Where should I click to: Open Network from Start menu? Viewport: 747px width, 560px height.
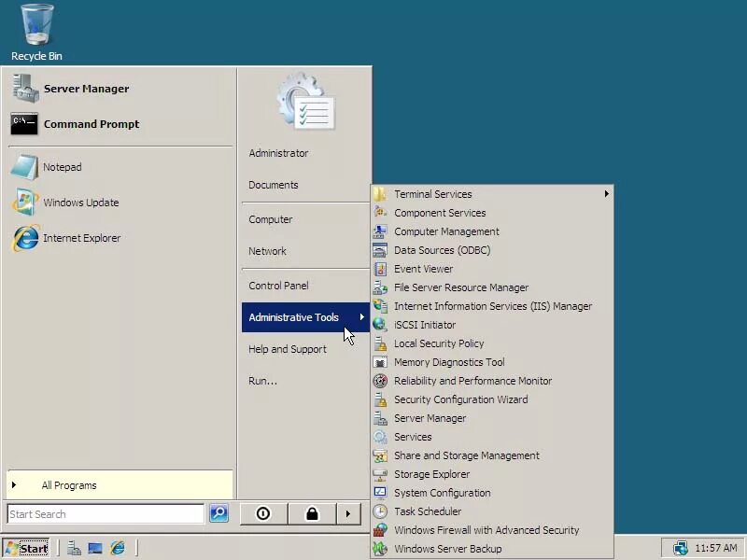tap(267, 251)
